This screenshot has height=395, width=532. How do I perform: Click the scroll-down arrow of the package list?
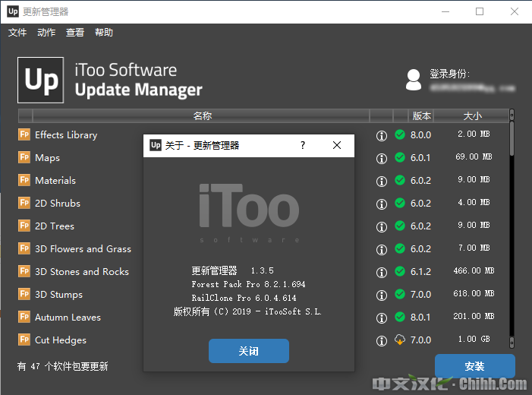[512, 343]
